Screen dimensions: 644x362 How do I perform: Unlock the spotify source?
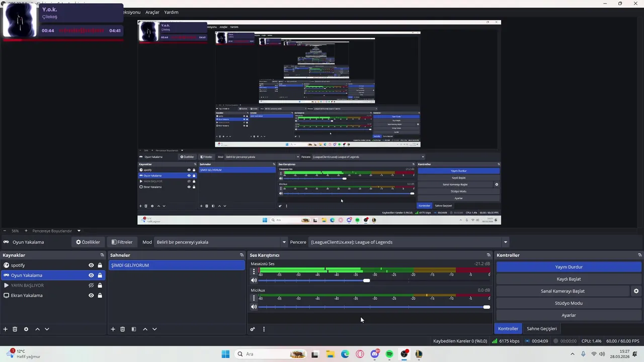click(100, 265)
